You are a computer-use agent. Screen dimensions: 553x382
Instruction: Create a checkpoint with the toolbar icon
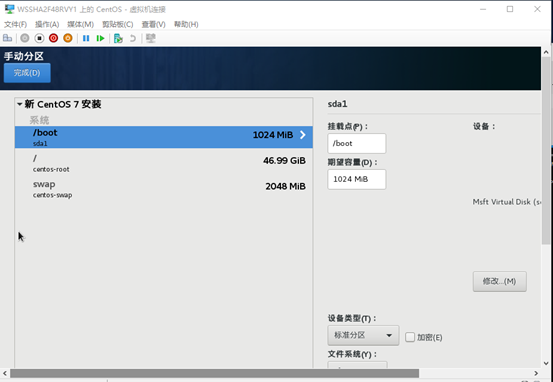pyautogui.click(x=118, y=38)
